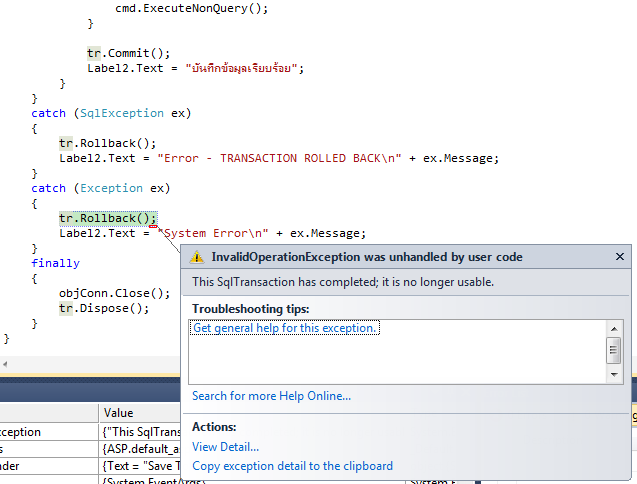Click the Thai string literal in Label2.Text
637x484 pixels.
point(242,68)
